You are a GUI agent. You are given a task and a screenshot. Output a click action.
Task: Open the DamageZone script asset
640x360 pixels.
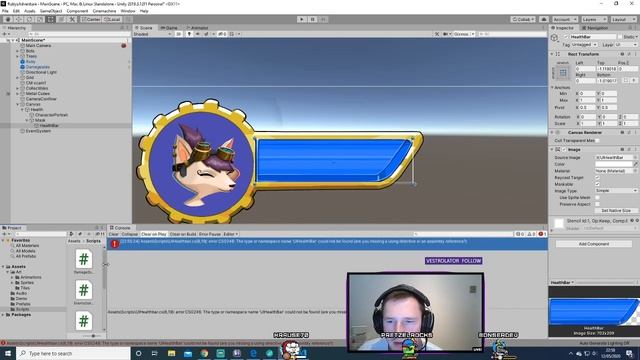point(84,259)
